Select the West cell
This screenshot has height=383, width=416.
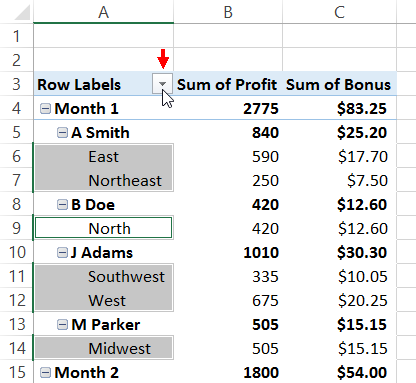coord(104,300)
